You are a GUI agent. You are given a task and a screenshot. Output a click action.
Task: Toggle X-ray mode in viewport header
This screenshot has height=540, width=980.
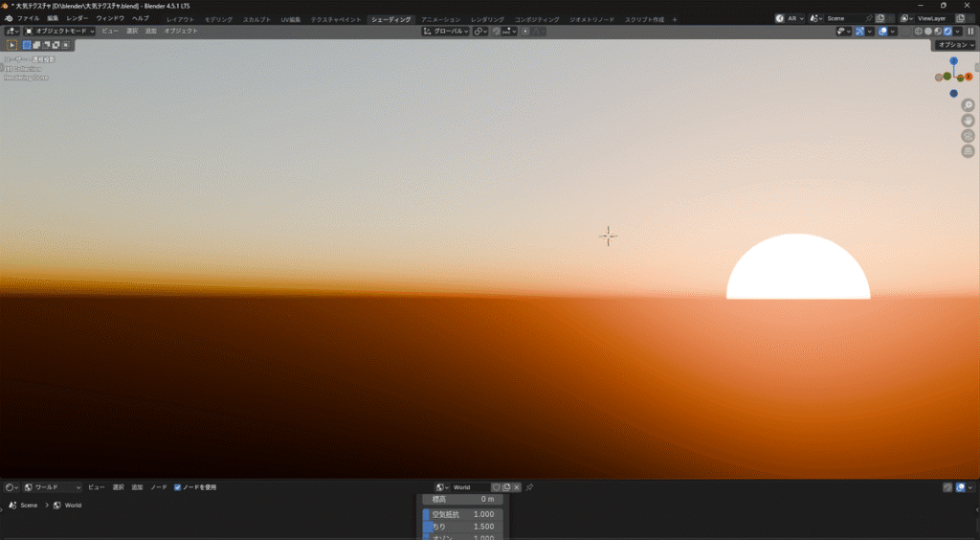pyautogui.click(x=905, y=32)
